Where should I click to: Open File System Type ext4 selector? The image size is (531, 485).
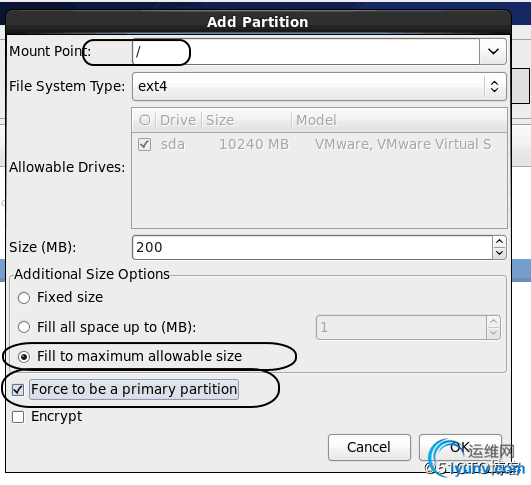[319, 86]
